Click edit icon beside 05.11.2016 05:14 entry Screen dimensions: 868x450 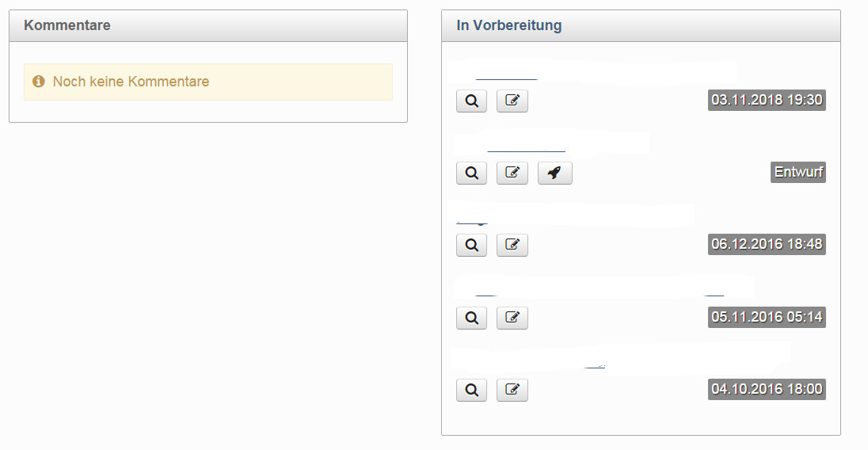512,318
